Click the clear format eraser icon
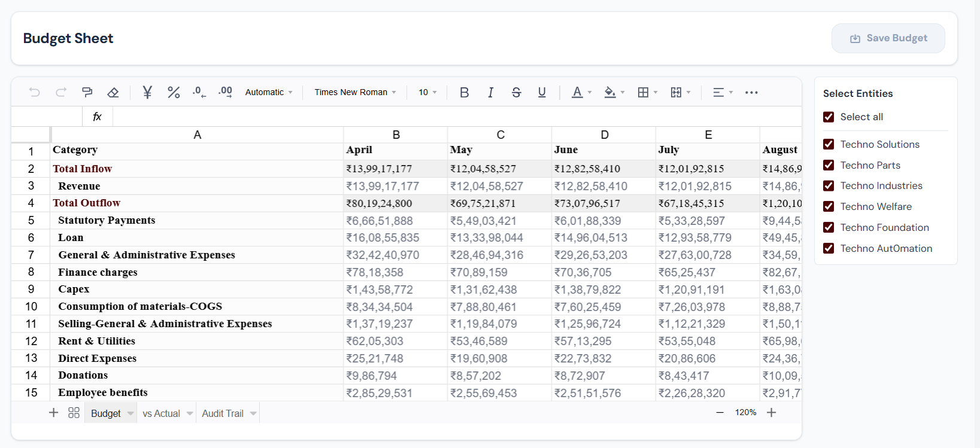980x448 pixels. [x=113, y=92]
